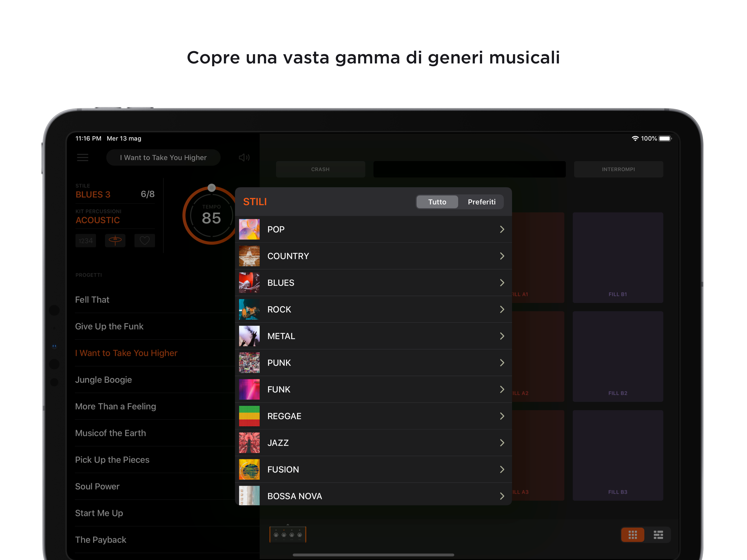
Task: Tap the CRASH button
Action: [320, 169]
